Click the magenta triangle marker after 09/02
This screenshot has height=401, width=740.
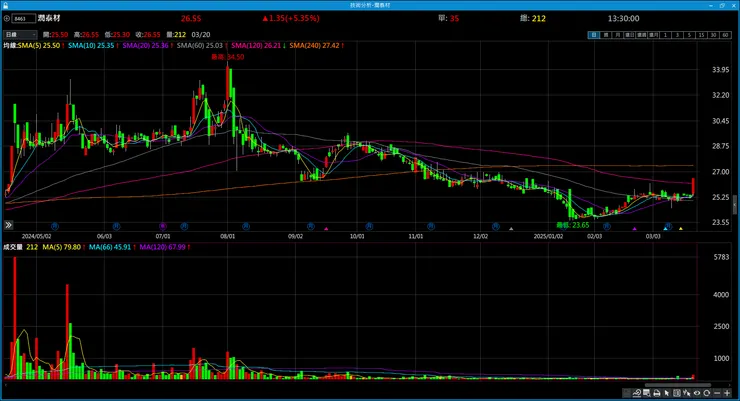pos(326,228)
